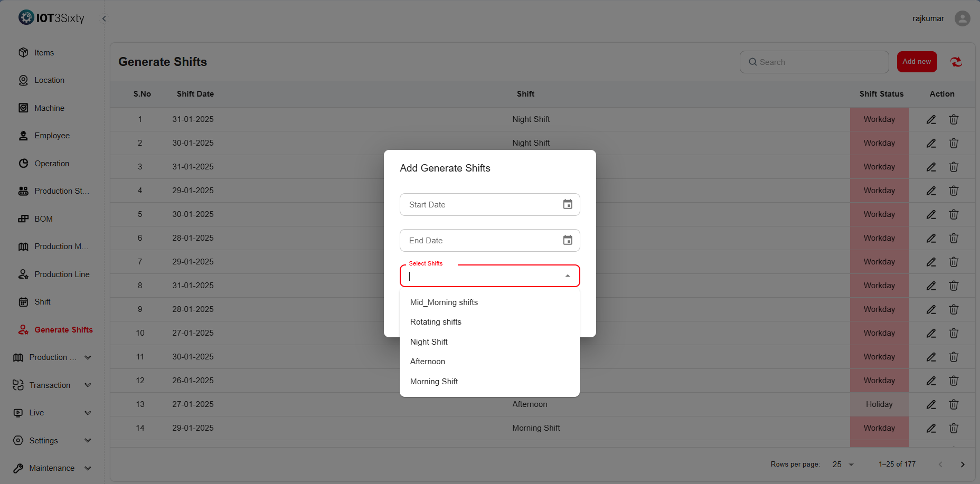This screenshot has width=980, height=484.
Task: Delete the row 14 shift entry
Action: 954,428
